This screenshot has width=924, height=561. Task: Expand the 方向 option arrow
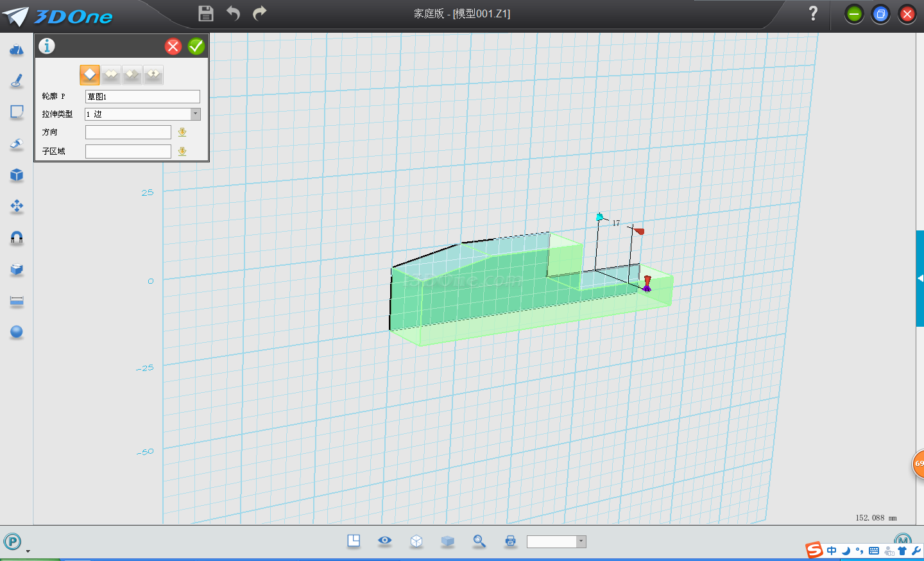click(182, 132)
